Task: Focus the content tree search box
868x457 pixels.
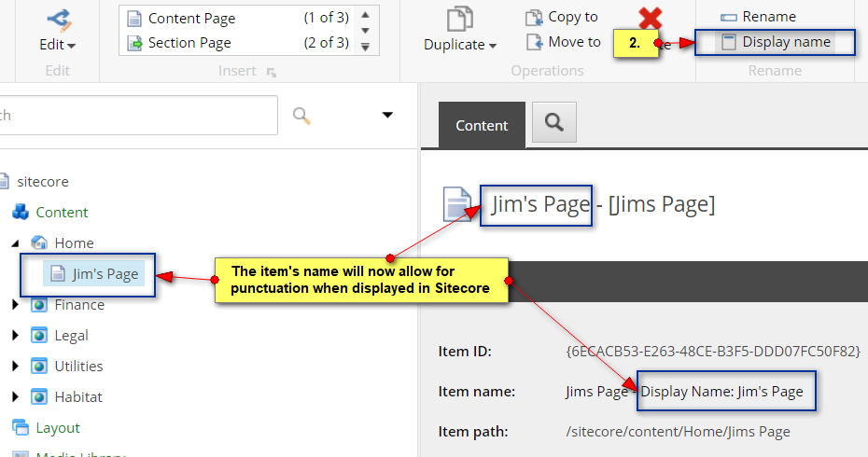Action: coord(138,115)
